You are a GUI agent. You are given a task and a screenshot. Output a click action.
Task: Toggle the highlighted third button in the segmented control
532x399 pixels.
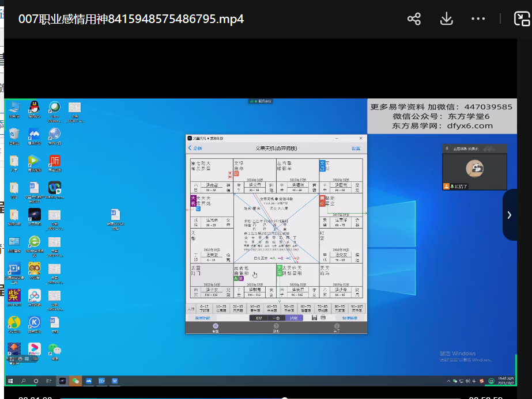(293, 318)
